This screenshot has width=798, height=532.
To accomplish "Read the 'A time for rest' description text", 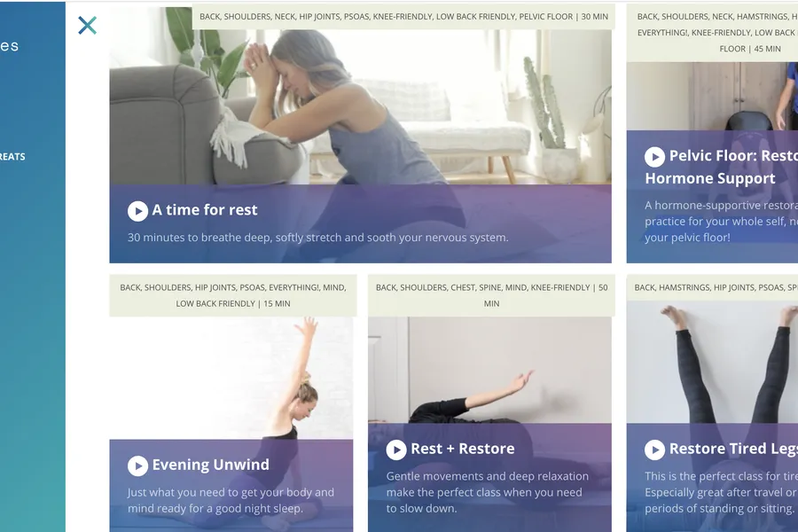I will [317, 238].
